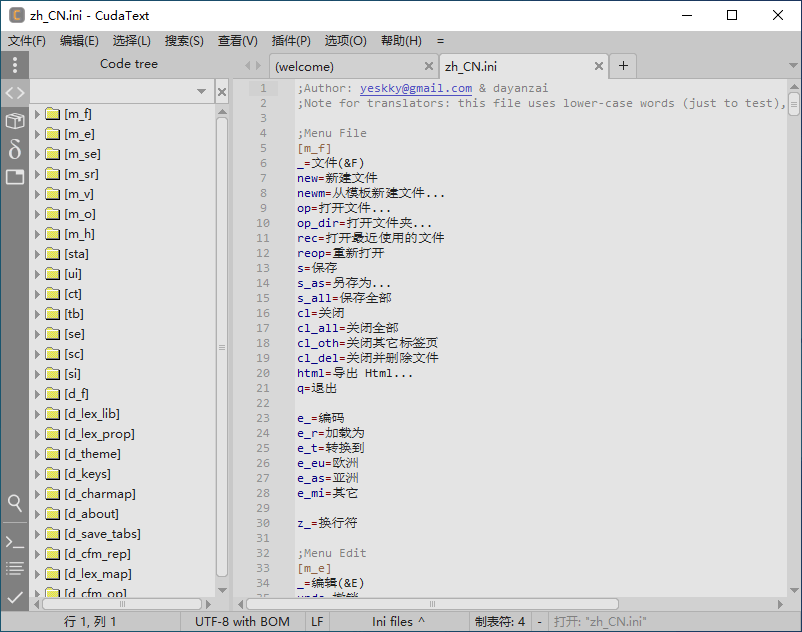Close the zh_CN.ini tab

pyautogui.click(x=598, y=66)
